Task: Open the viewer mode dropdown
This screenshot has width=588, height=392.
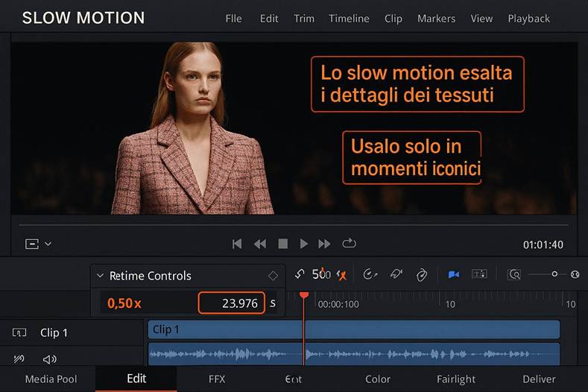Action: (x=39, y=244)
